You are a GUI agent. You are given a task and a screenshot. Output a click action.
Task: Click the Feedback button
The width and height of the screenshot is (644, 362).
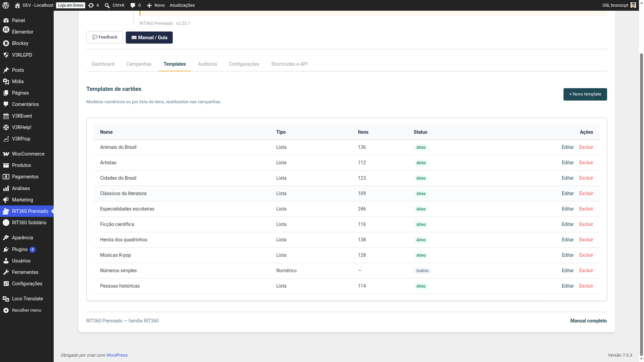[105, 38]
